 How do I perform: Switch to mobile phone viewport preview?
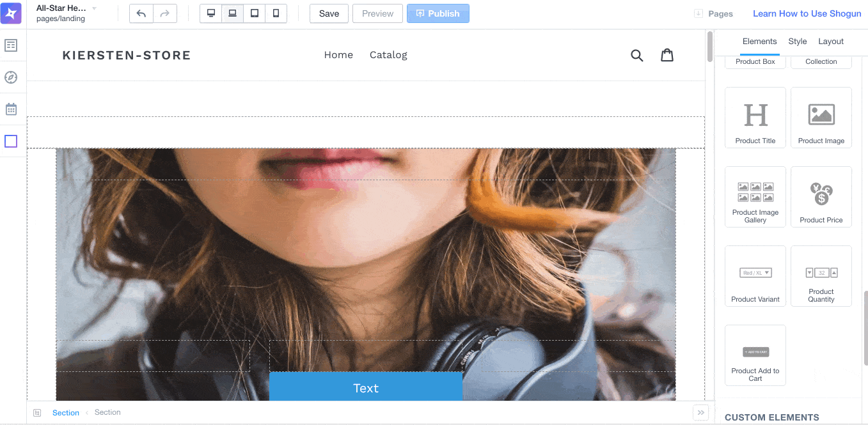pyautogui.click(x=276, y=13)
